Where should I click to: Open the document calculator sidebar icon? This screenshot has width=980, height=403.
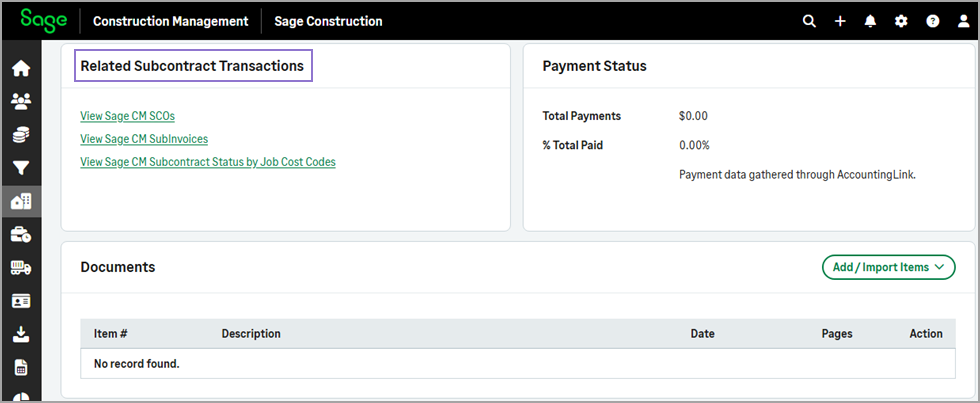(21, 368)
